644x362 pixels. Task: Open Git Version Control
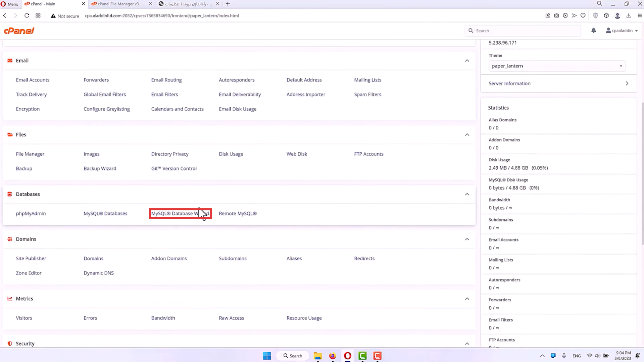point(174,168)
